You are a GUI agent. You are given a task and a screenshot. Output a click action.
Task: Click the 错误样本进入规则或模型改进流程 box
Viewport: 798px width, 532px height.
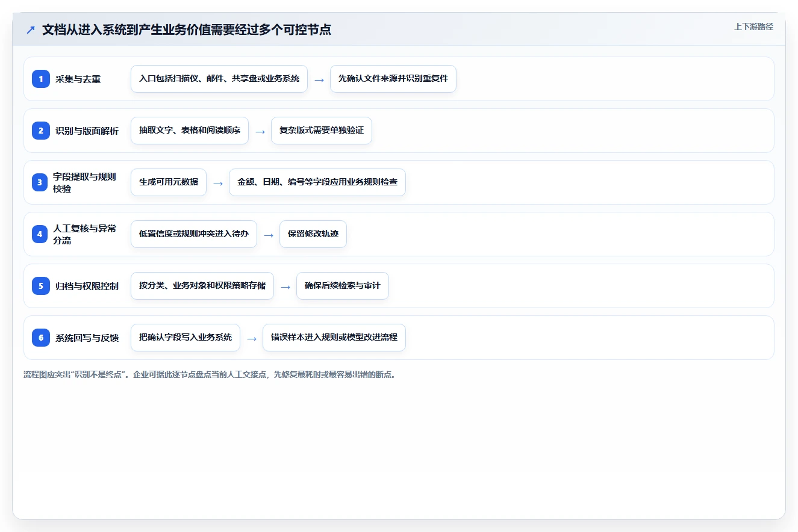[x=334, y=338]
